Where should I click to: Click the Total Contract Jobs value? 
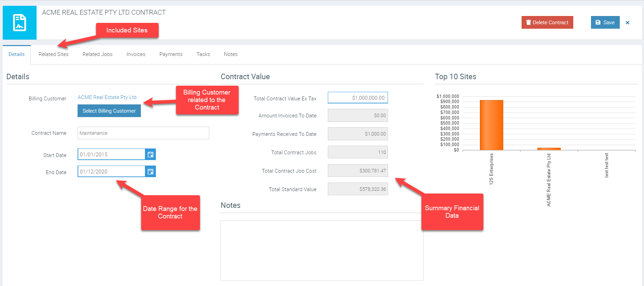pyautogui.click(x=358, y=152)
